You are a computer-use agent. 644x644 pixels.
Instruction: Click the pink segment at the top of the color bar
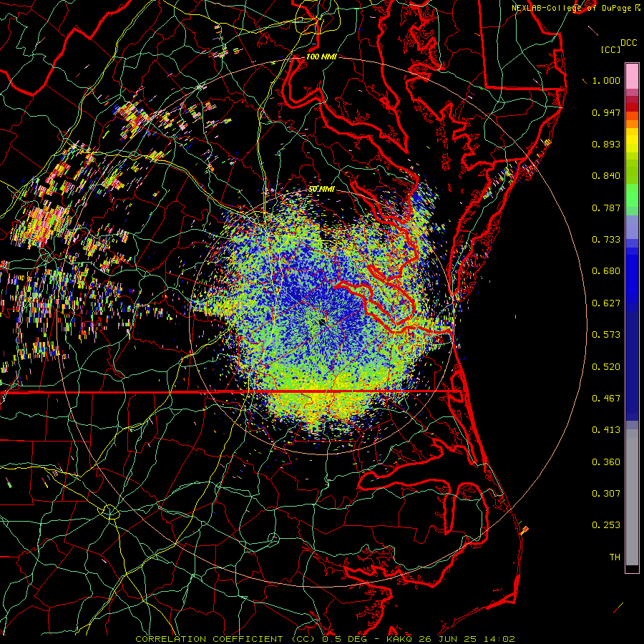coord(632,77)
